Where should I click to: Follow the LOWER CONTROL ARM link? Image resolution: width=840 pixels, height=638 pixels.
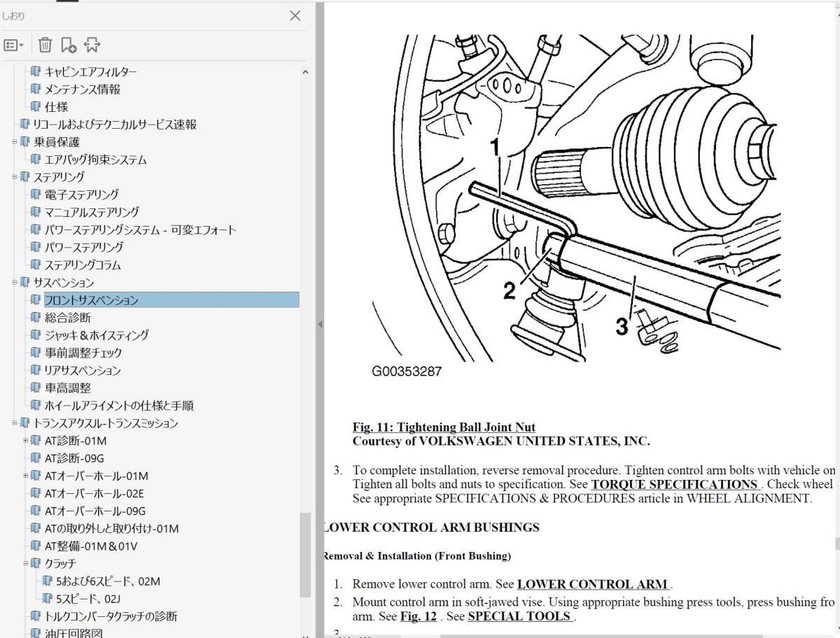coord(592,584)
